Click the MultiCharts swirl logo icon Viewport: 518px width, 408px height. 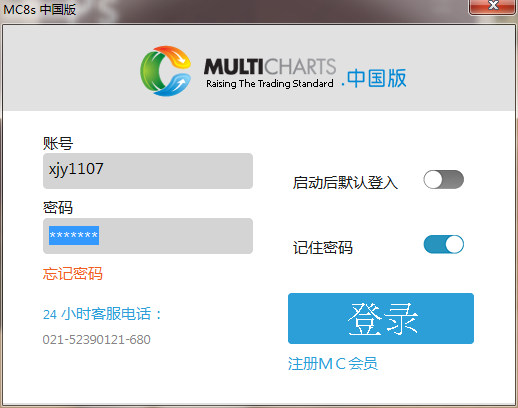tap(166, 71)
